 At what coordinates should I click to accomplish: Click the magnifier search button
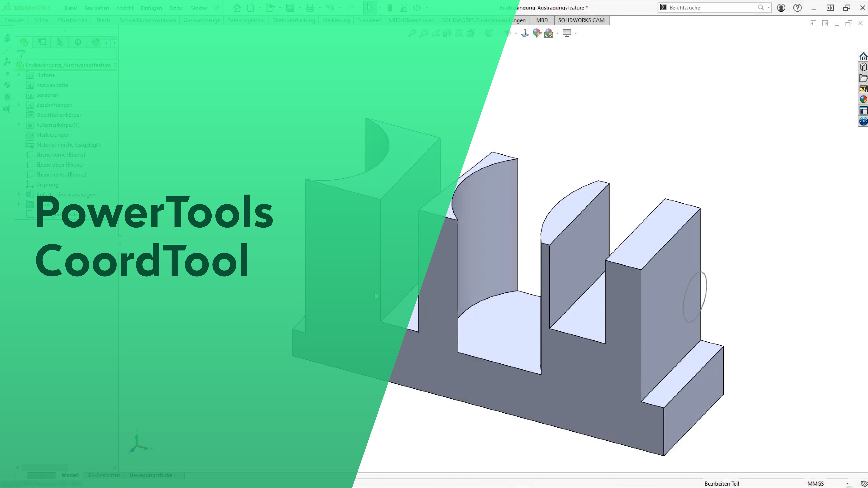(761, 8)
